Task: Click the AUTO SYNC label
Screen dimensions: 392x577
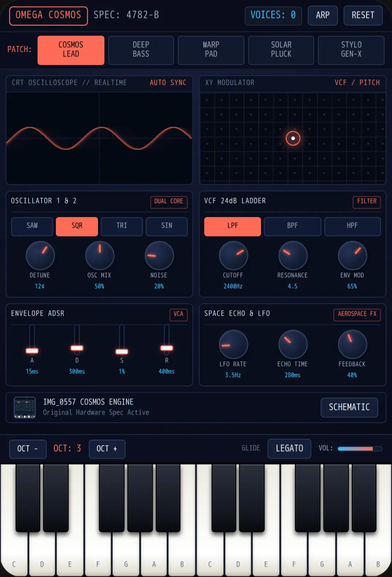Action: point(168,83)
